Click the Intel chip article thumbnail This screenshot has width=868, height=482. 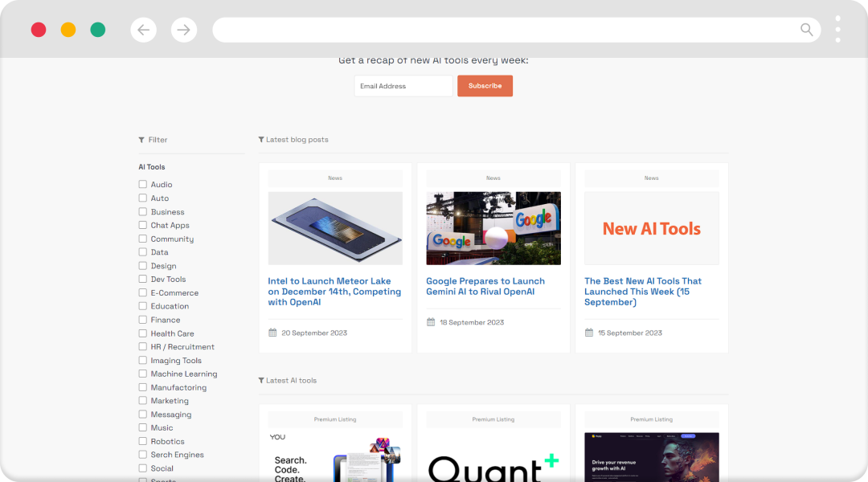[x=335, y=229]
